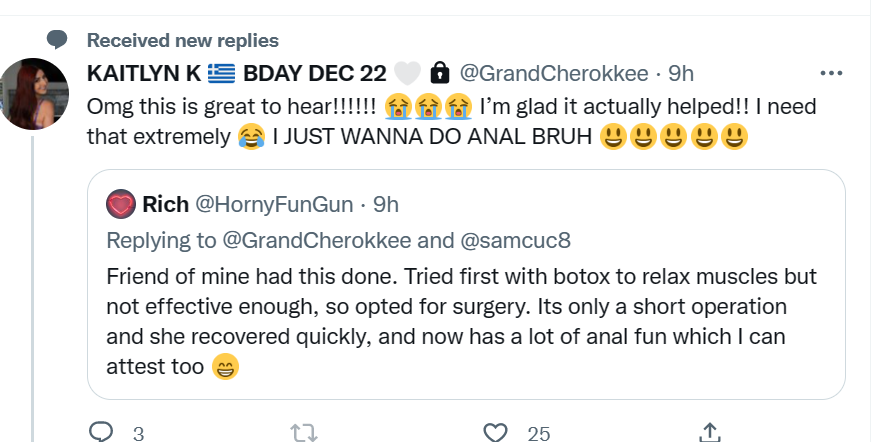Click the like count 25
The height and width of the screenshot is (442, 880).
tap(539, 432)
